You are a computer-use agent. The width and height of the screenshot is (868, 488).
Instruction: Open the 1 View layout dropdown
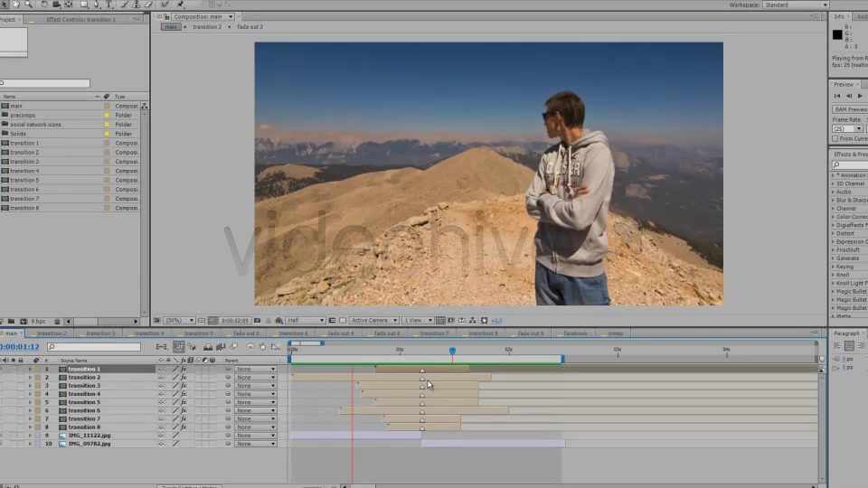click(x=418, y=320)
